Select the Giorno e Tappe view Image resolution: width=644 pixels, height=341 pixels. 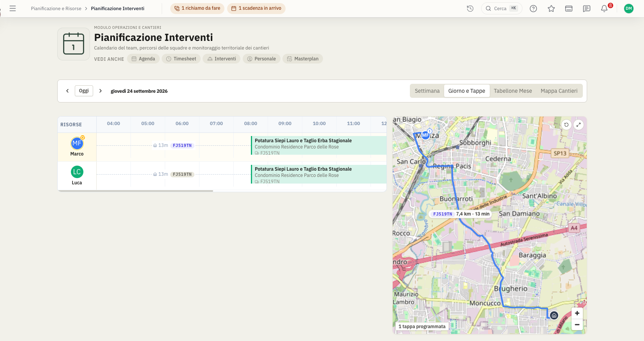coord(467,91)
